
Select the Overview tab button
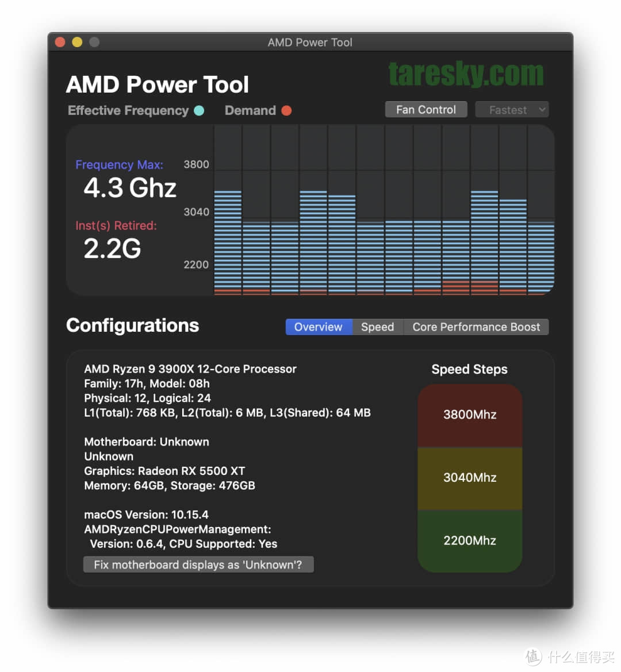click(x=319, y=327)
